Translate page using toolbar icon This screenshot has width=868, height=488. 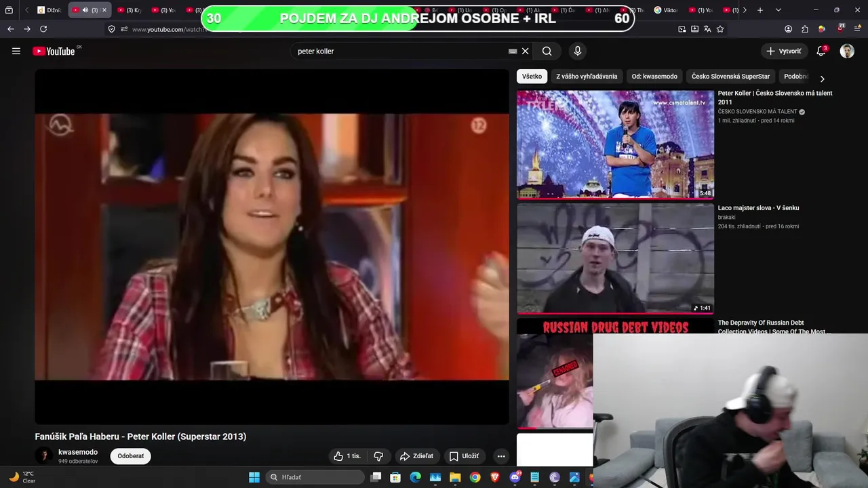707,29
